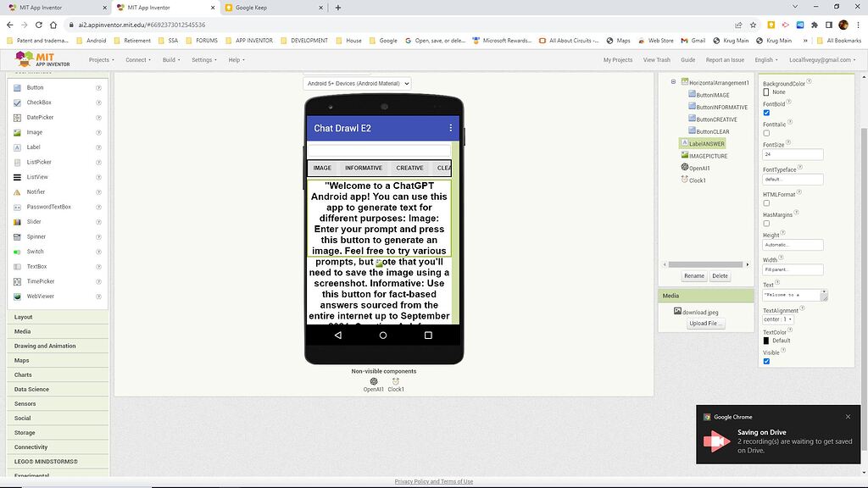Click the DatePicker icon in the palette

coord(17,117)
